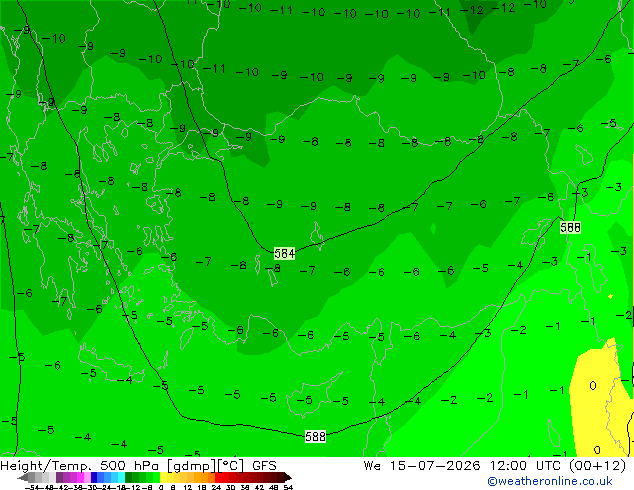
Task: Click the '[°C]' unit text
Action: tap(231, 466)
